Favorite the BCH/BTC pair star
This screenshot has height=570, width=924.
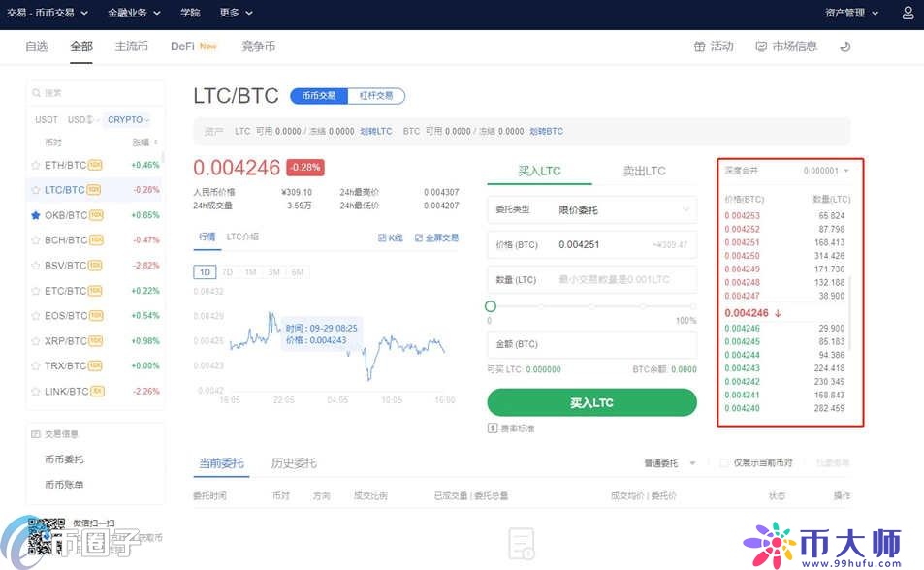click(x=35, y=240)
